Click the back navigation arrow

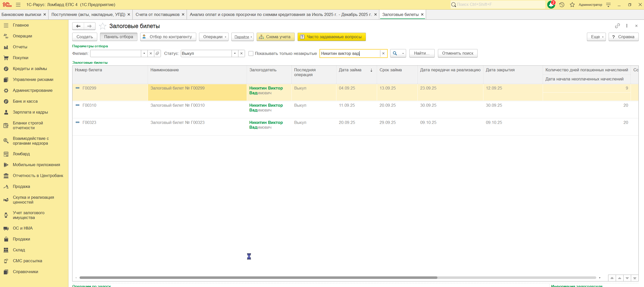pos(78,26)
